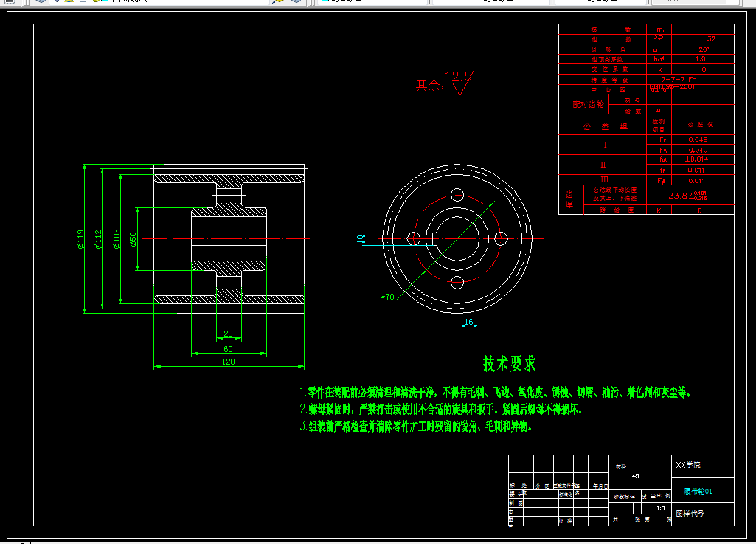Image resolution: width=756 pixels, height=544 pixels.
Task: Select the 齿厚 table cell
Action: pyautogui.click(x=569, y=199)
